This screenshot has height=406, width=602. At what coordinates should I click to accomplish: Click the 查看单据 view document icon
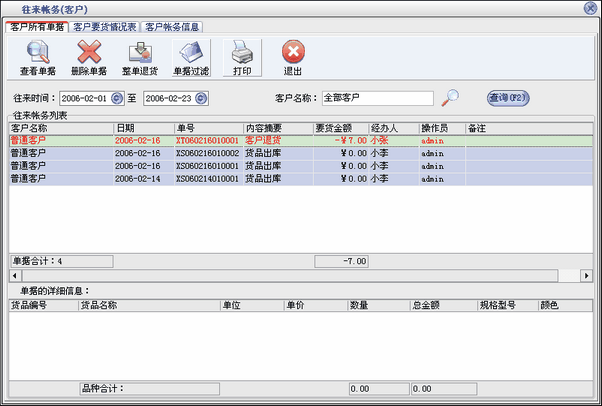37,53
